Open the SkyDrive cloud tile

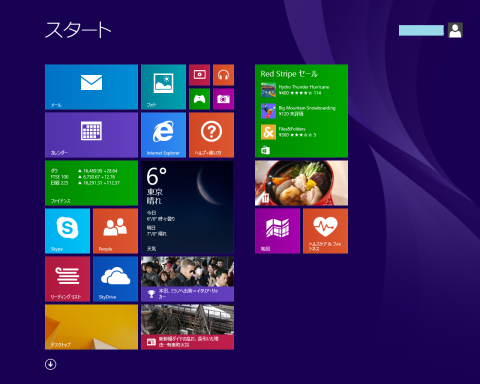(115, 279)
